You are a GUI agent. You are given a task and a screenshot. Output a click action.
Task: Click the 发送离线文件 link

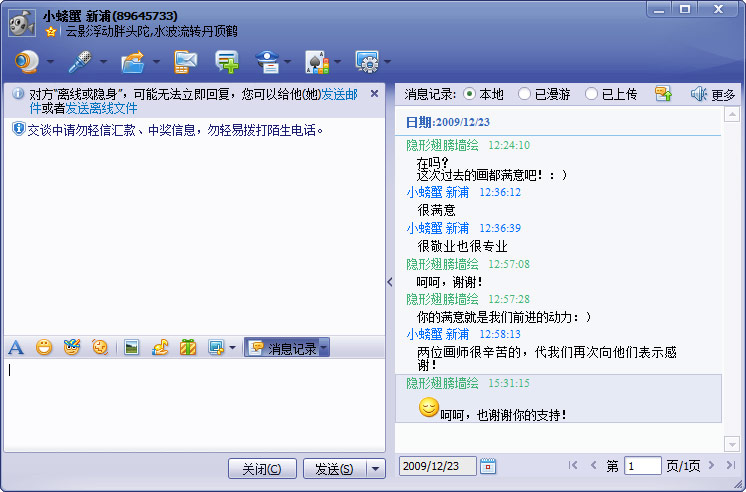click(101, 108)
